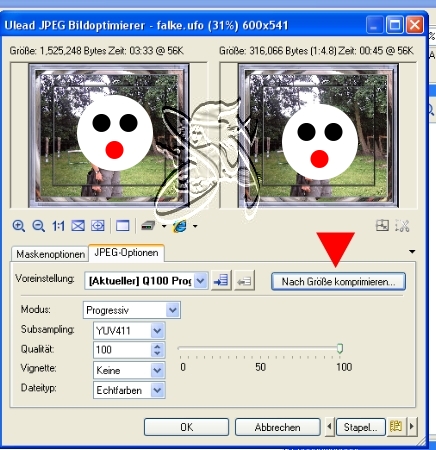Open the browser preview dropdown arrow
The height and width of the screenshot is (450, 436).
[x=195, y=226]
